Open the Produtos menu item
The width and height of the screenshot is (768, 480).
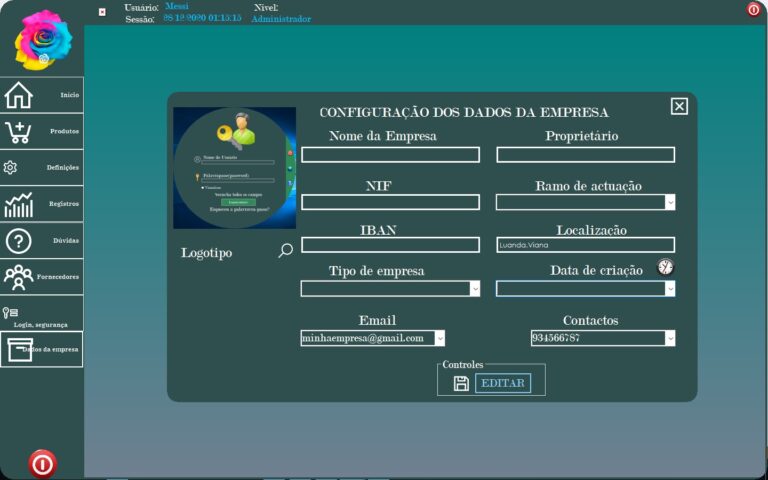click(42, 131)
